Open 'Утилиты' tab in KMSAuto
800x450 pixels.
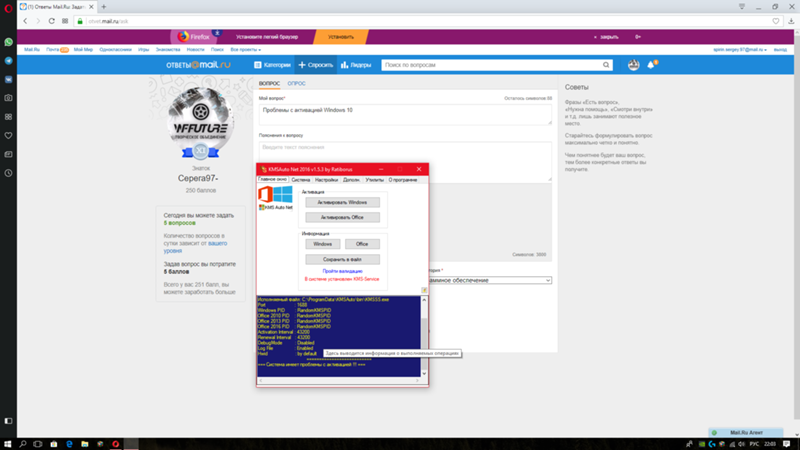[x=374, y=180]
